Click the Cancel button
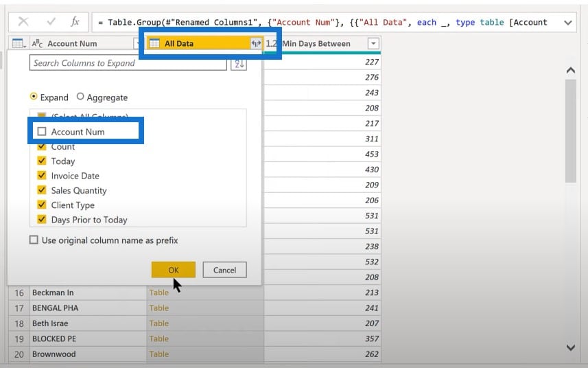The width and height of the screenshot is (588, 368). tap(224, 270)
